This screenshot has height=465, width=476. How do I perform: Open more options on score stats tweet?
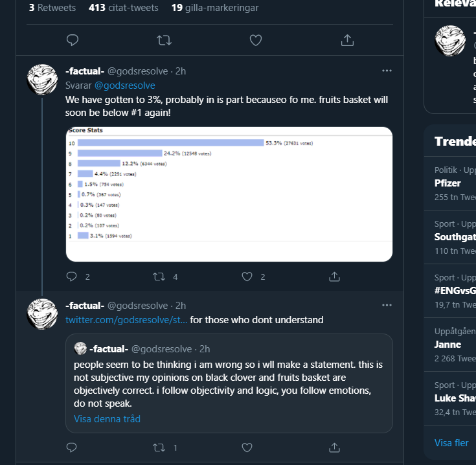(387, 71)
